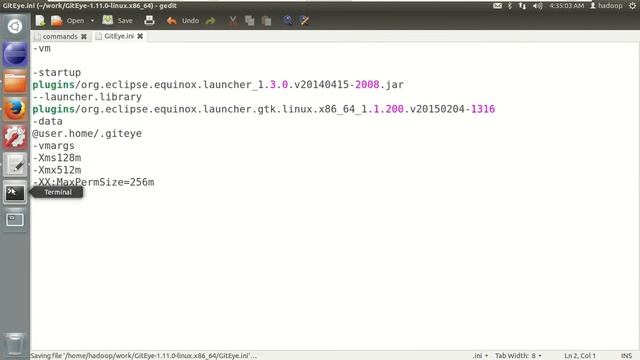Open the Trash in launcher
This screenshot has width=640, height=360.
(x=15, y=344)
